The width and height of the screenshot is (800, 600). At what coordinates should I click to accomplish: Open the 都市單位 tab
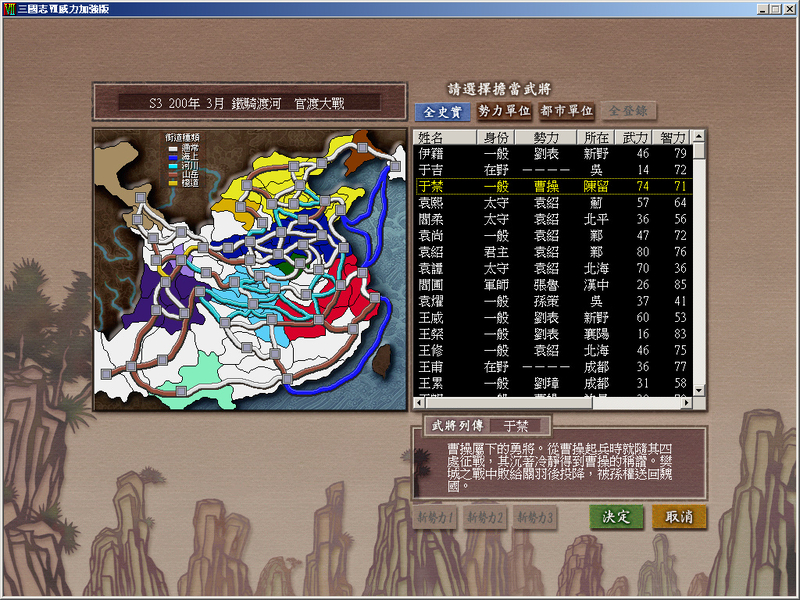(x=566, y=111)
